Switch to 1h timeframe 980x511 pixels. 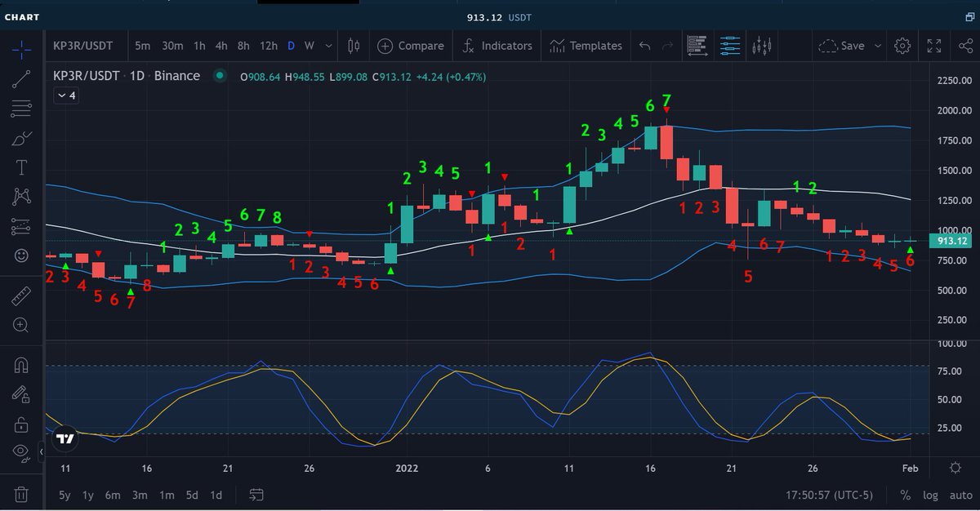pos(199,46)
